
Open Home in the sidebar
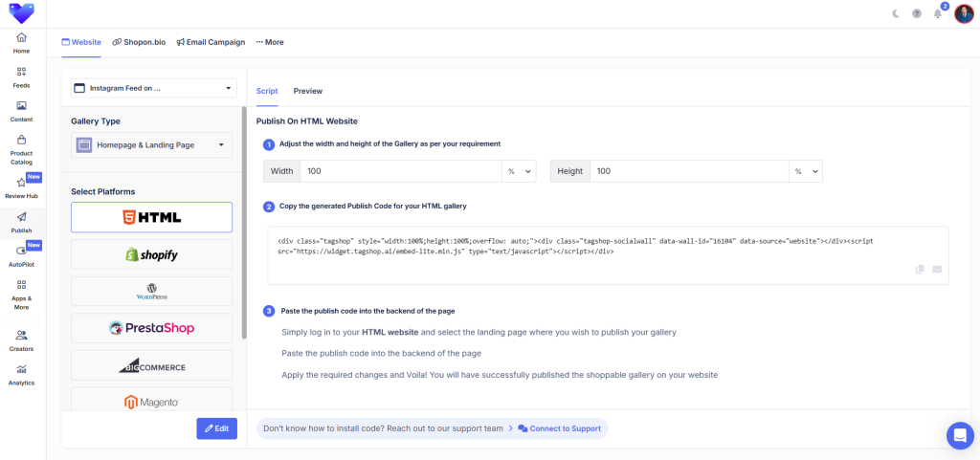pos(21,42)
